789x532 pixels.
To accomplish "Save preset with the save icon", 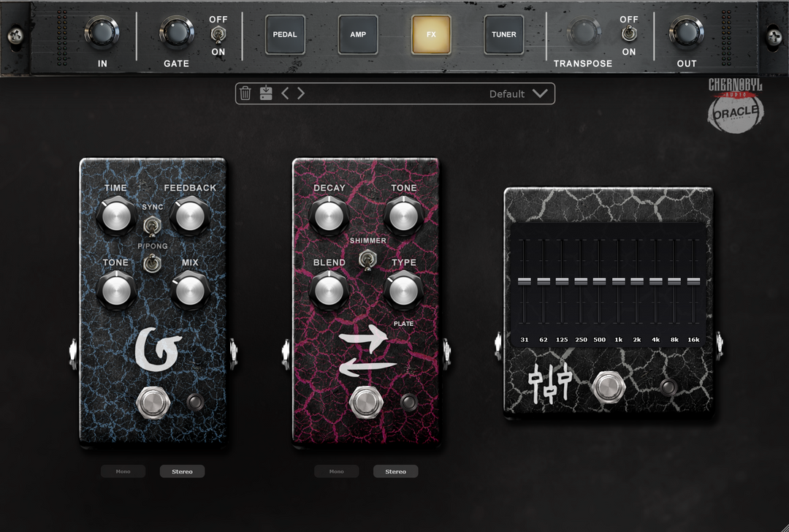I will click(x=266, y=93).
